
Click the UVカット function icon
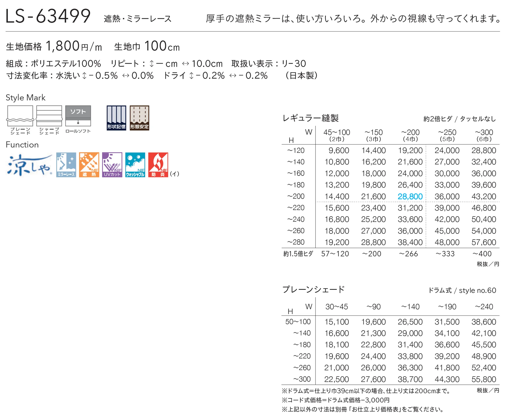pos(112,165)
